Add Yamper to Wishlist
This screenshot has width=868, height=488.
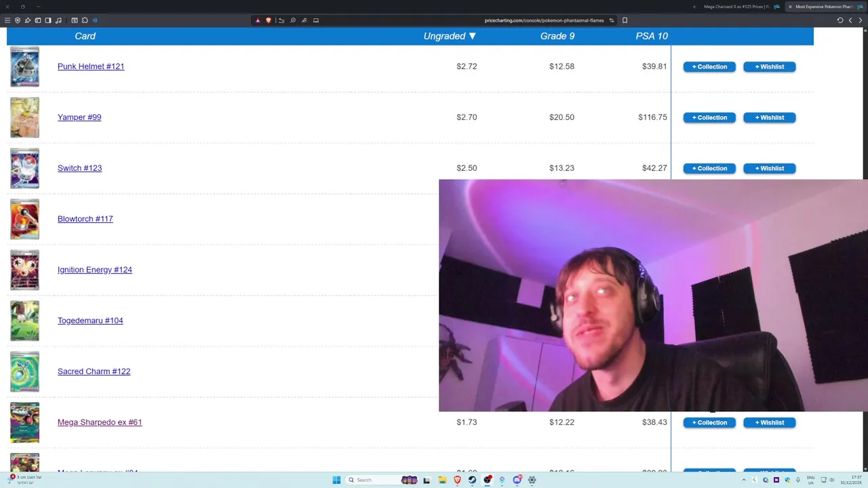point(770,117)
